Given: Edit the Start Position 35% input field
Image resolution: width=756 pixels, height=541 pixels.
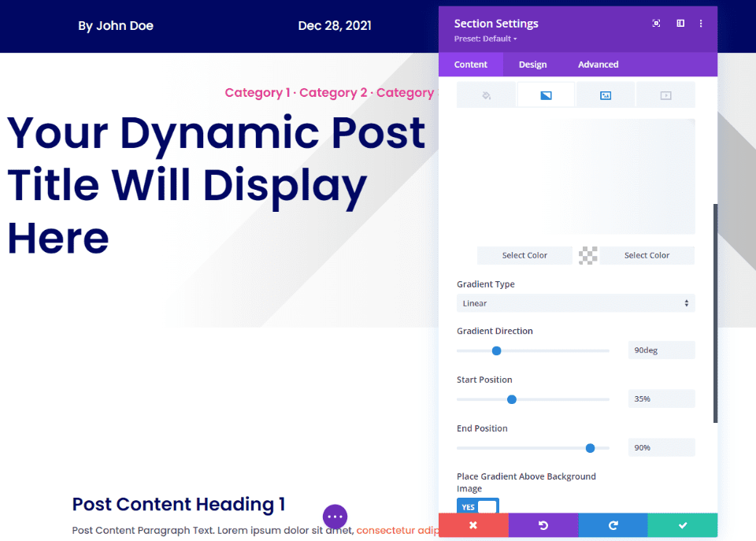Looking at the screenshot, I should (x=661, y=398).
